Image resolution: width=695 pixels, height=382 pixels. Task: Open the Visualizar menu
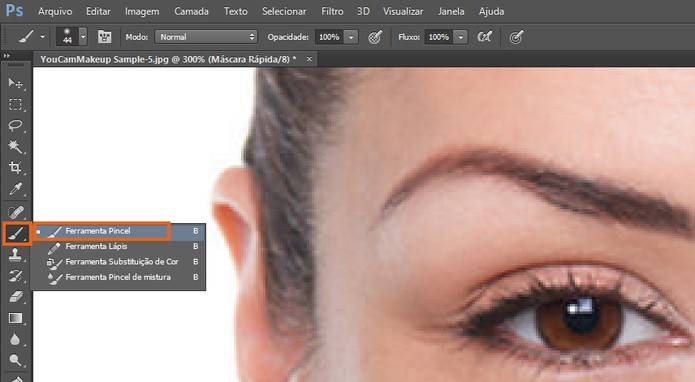pos(403,12)
